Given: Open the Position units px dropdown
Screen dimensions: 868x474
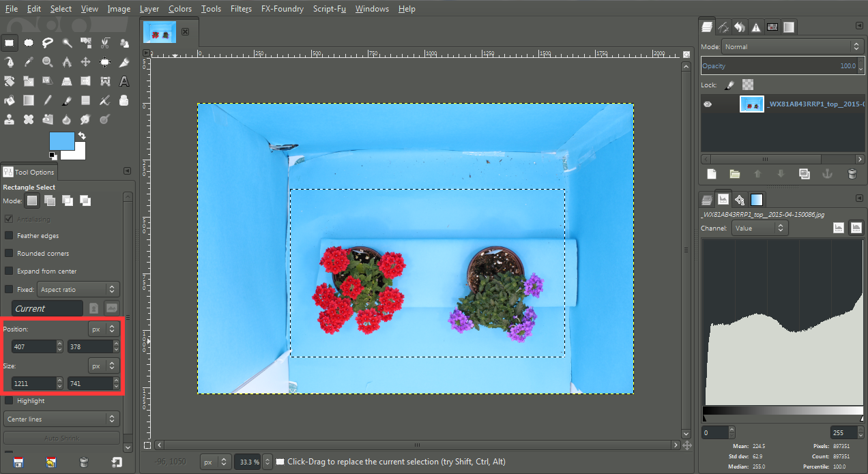Looking at the screenshot, I should click(x=104, y=329).
